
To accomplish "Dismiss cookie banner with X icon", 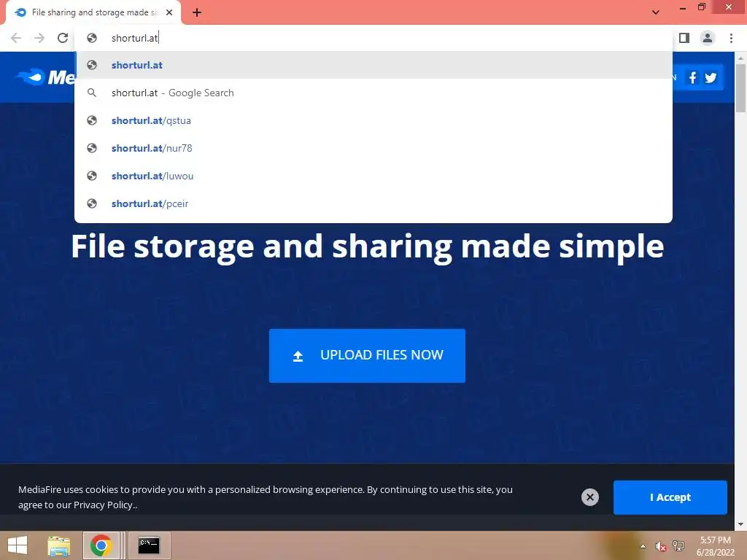I will tap(589, 497).
